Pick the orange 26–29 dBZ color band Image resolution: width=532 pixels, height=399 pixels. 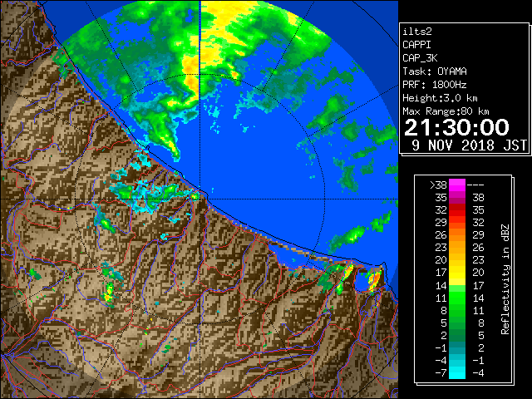(x=457, y=235)
